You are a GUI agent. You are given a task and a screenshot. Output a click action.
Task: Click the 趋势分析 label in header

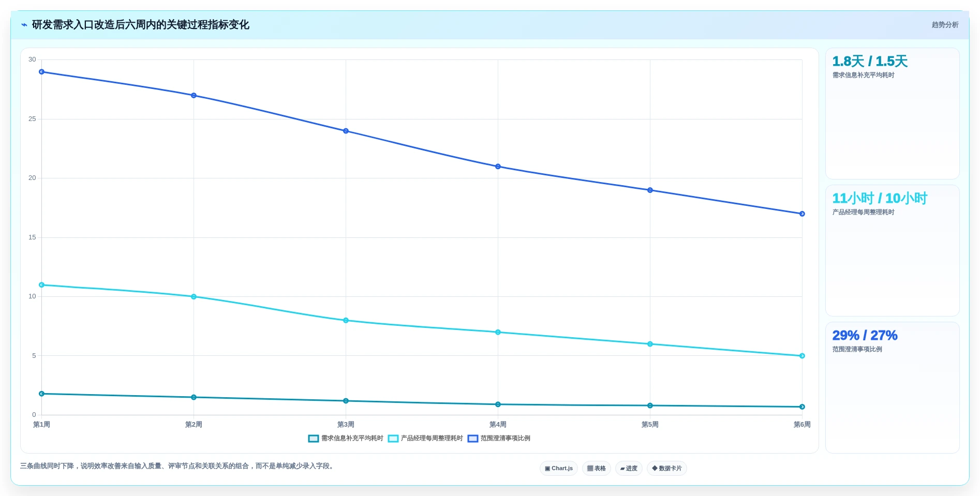point(945,25)
